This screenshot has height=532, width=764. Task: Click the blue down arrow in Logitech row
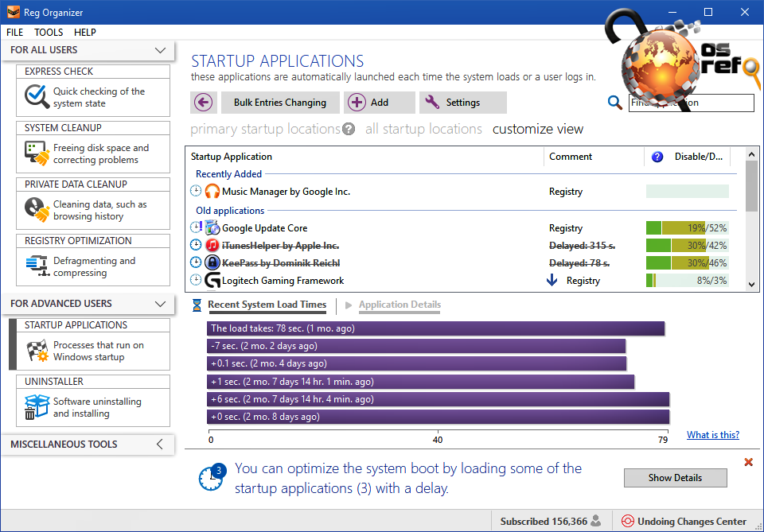[x=552, y=280]
